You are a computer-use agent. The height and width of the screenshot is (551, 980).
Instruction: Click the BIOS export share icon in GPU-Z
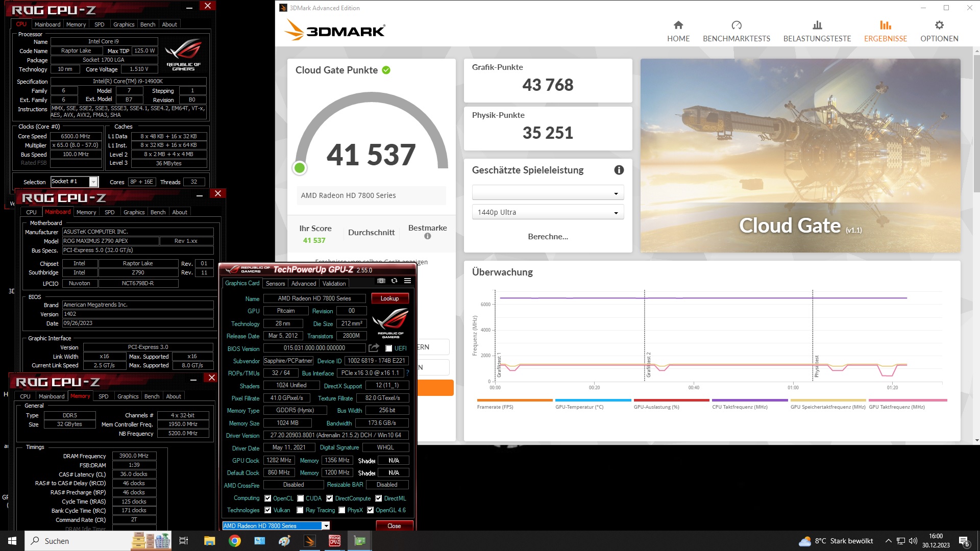(x=374, y=348)
